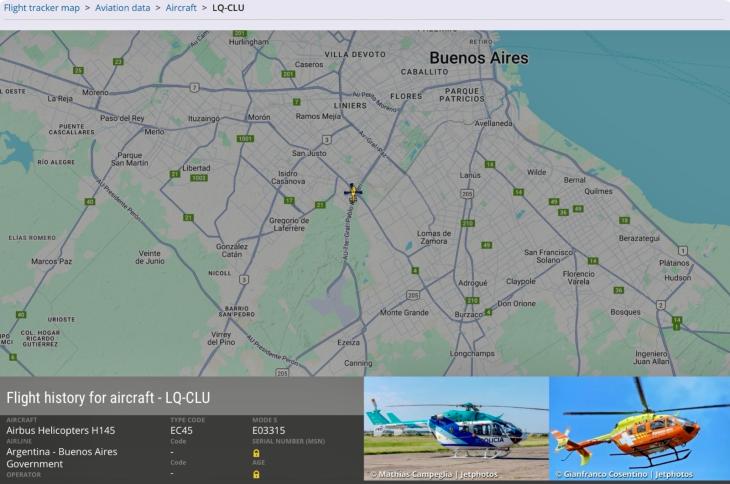Click the Claypole map label
The height and width of the screenshot is (484, 730).
coord(520,282)
